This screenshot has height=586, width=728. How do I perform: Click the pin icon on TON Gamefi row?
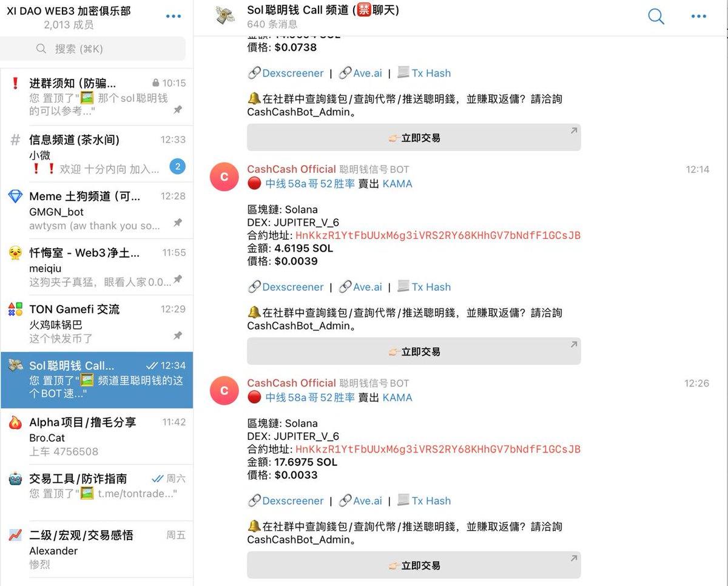(x=178, y=335)
